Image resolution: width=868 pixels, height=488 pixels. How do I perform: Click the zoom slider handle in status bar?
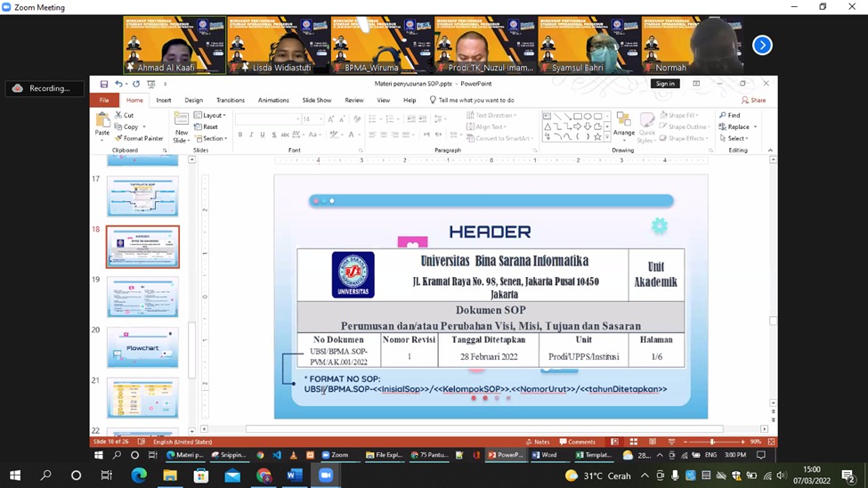712,442
